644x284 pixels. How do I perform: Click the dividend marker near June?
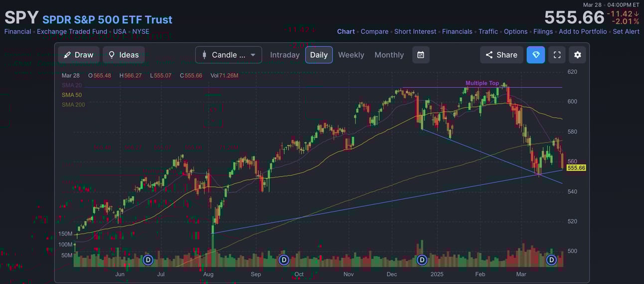[148, 260]
